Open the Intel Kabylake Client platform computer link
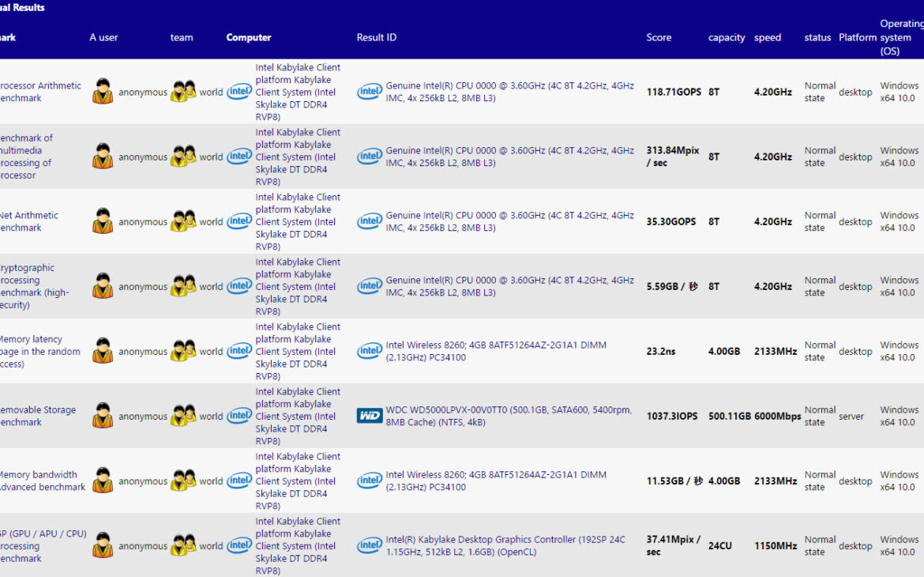924x577 pixels. pos(298,92)
